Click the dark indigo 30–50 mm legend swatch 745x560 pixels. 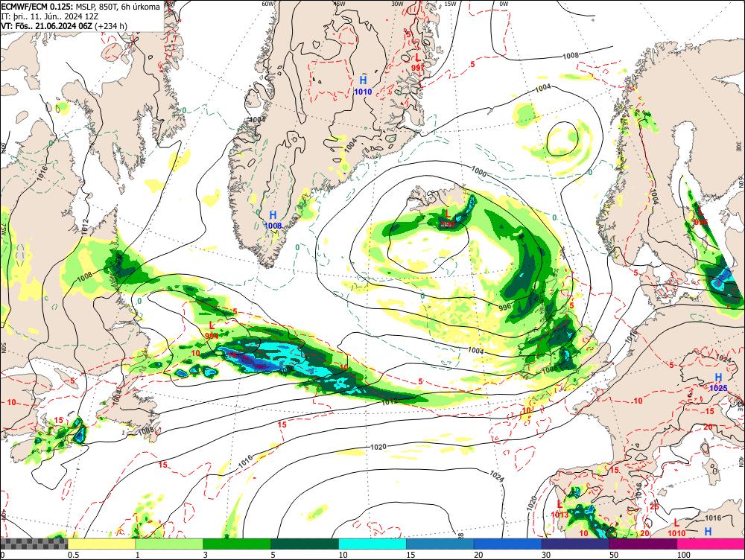(575, 544)
